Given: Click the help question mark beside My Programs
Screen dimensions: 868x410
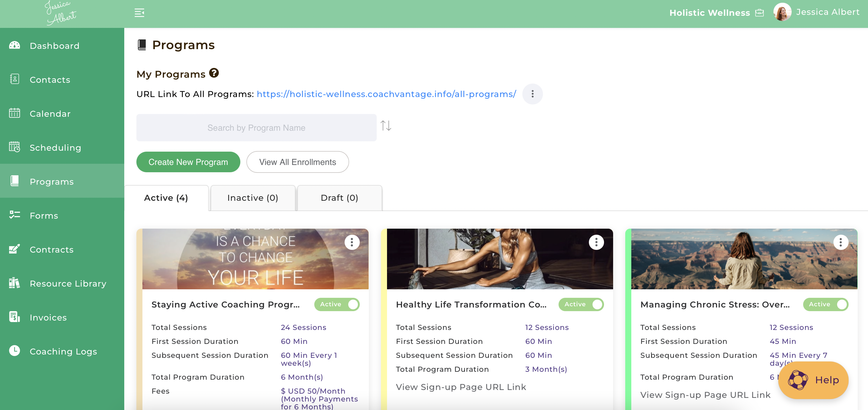Looking at the screenshot, I should [x=214, y=73].
